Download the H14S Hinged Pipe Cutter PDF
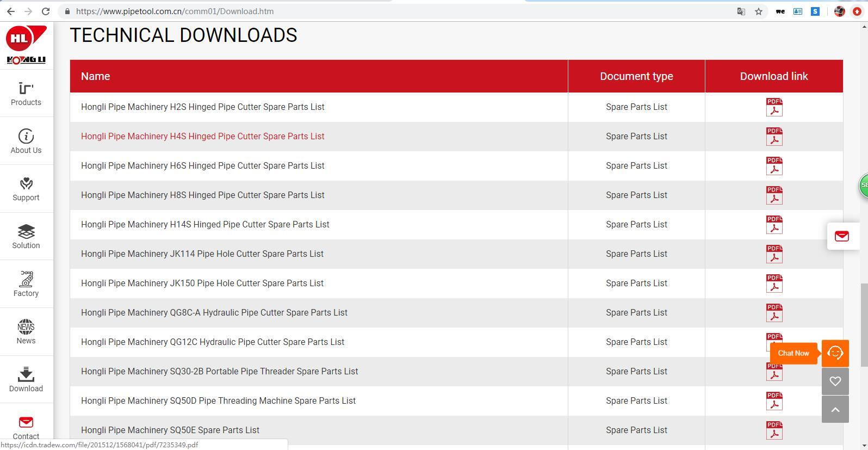 774,225
